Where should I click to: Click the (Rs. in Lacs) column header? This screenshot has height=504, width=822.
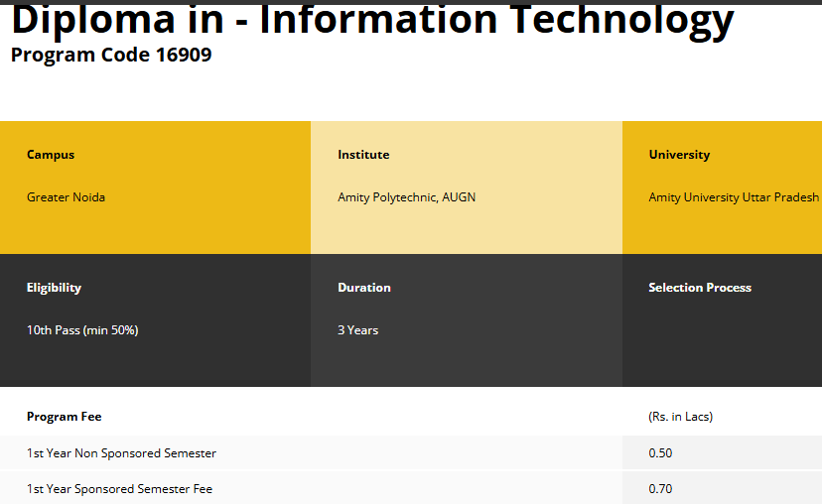tap(680, 417)
